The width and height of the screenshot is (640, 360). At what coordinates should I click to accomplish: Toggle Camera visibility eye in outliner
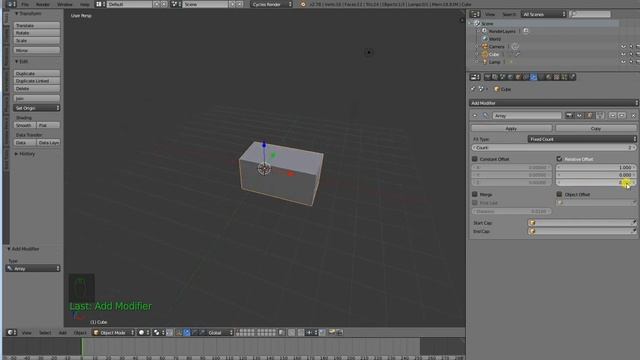[x=623, y=47]
